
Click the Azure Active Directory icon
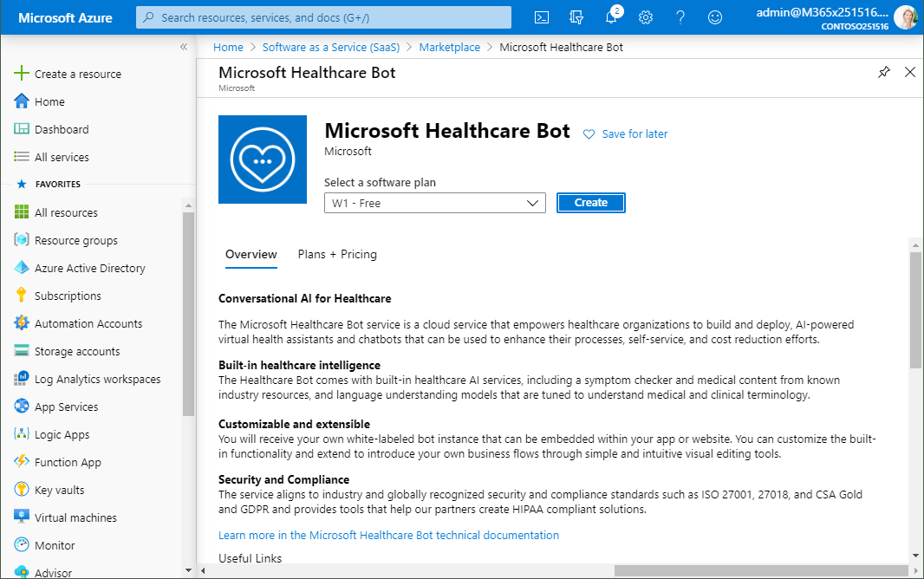tap(21, 268)
